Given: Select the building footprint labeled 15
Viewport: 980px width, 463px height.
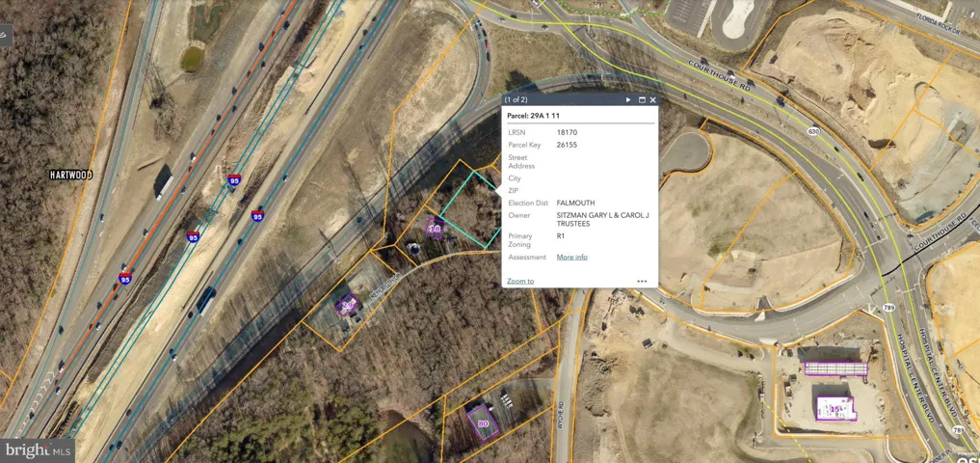Looking at the screenshot, I should (x=834, y=407).
